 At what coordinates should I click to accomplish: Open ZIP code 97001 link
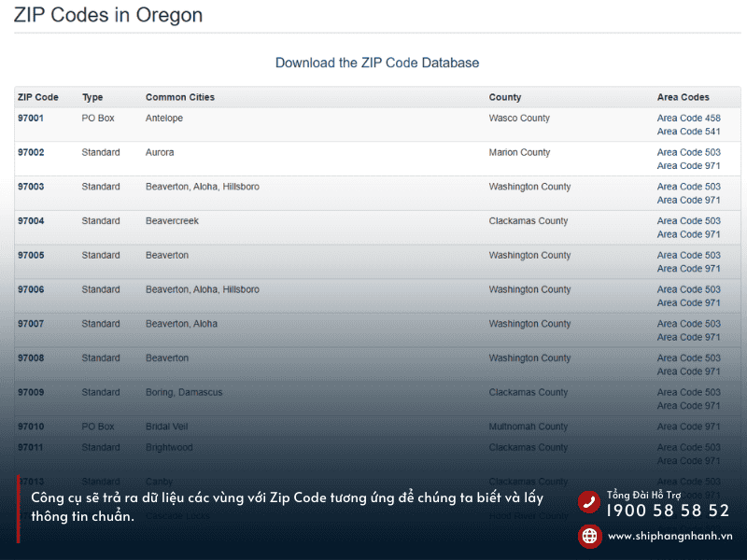tap(31, 119)
